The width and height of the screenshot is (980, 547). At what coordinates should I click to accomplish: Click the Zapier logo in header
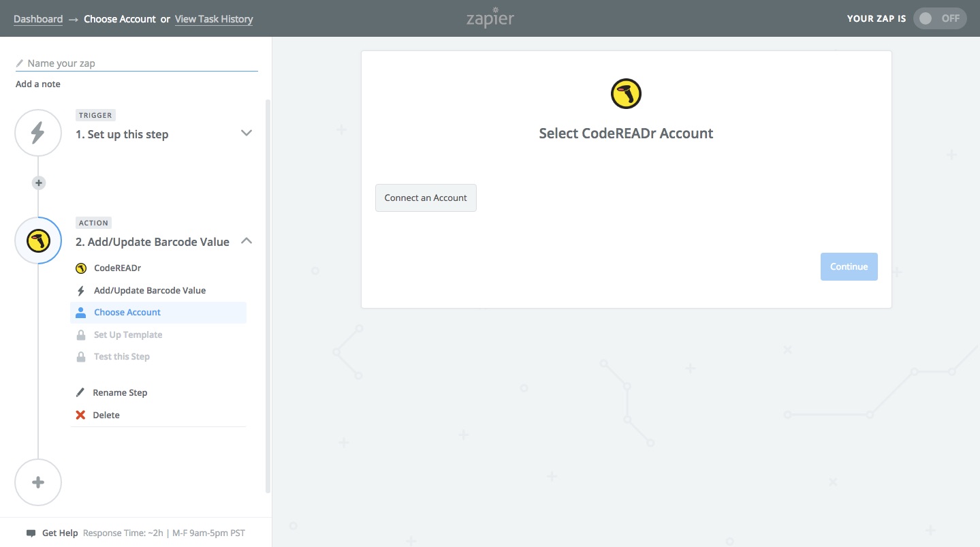pyautogui.click(x=490, y=17)
